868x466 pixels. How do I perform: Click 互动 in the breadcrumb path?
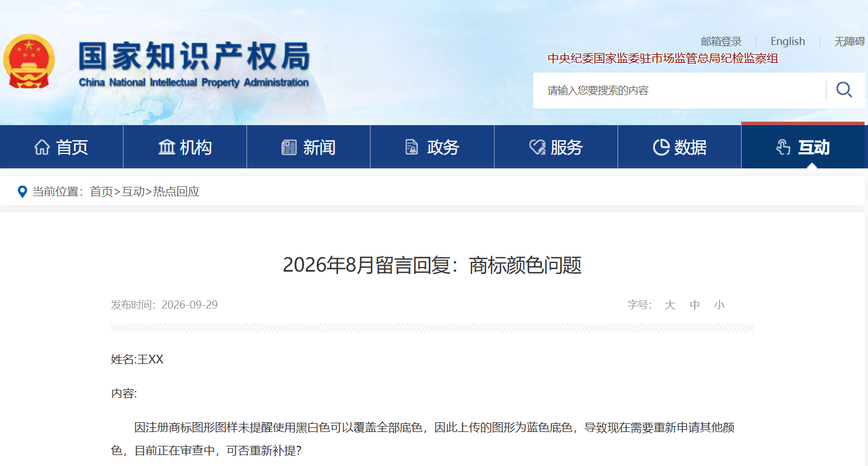click(133, 191)
